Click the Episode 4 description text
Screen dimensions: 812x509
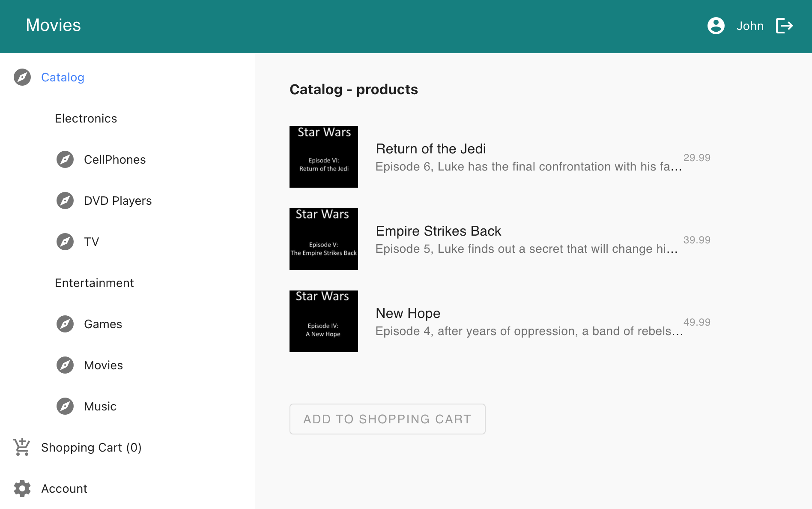coord(529,331)
